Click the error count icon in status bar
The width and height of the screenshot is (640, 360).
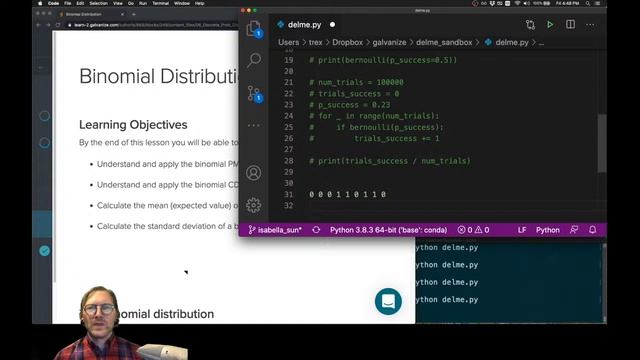click(x=461, y=230)
